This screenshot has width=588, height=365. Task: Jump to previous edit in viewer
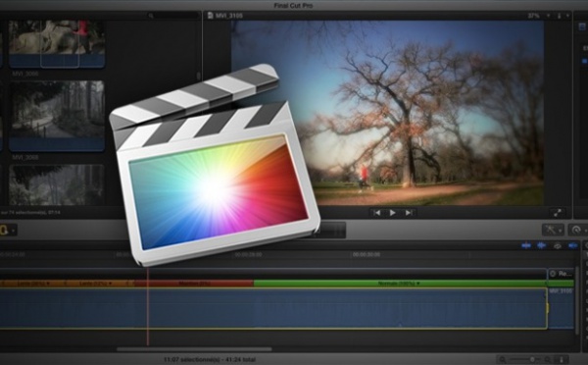click(377, 213)
